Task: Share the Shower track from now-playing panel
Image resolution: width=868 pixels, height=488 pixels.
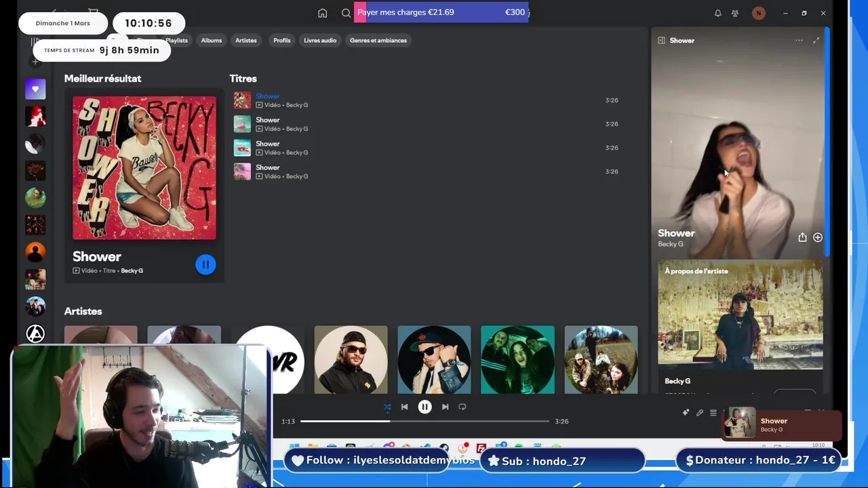Action: coord(802,237)
